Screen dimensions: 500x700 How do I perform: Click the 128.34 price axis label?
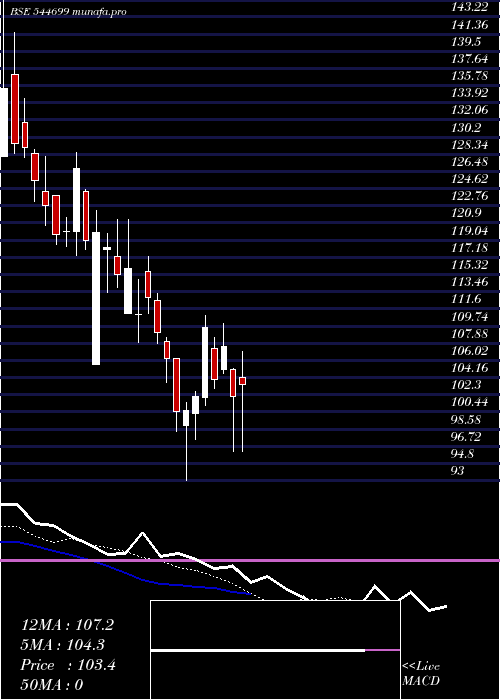coord(469,145)
